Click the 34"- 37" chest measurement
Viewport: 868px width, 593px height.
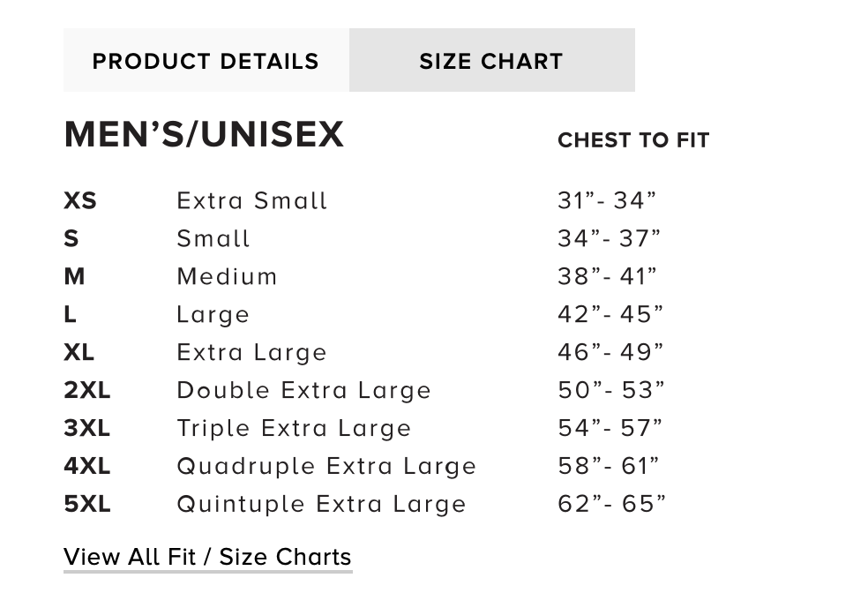[x=609, y=239]
